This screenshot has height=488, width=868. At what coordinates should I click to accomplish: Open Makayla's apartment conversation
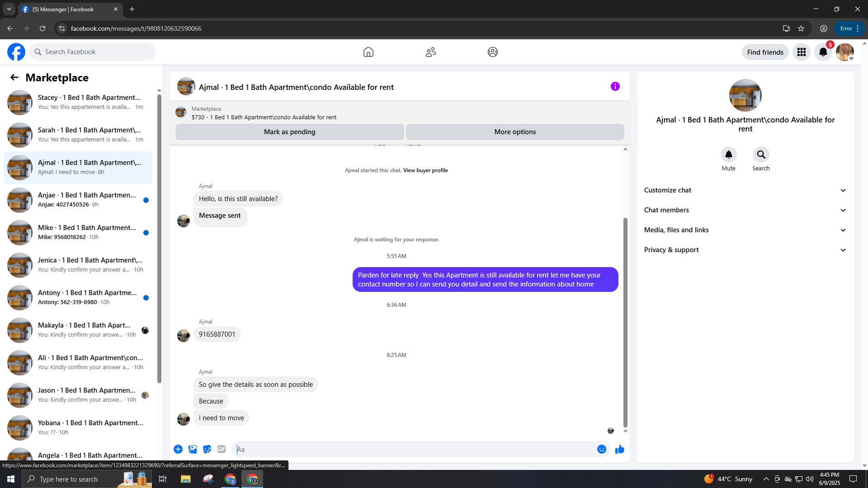(78, 330)
